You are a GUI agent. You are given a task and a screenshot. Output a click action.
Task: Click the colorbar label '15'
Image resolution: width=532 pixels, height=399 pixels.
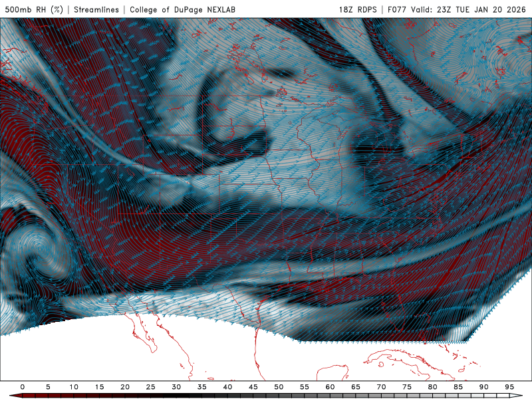tap(99, 387)
